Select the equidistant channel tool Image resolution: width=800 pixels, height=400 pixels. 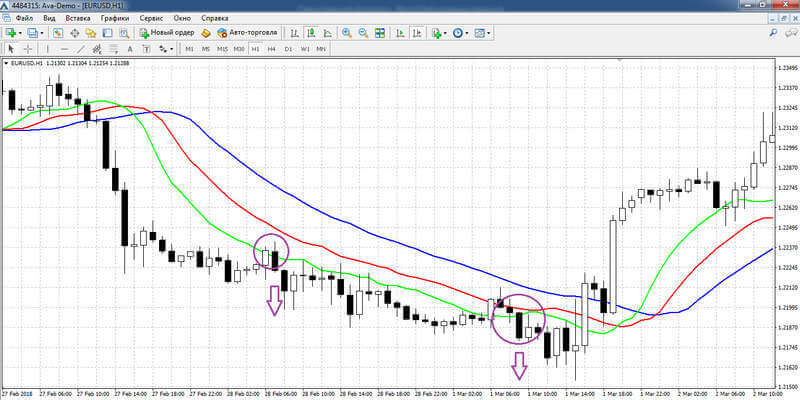[x=97, y=49]
